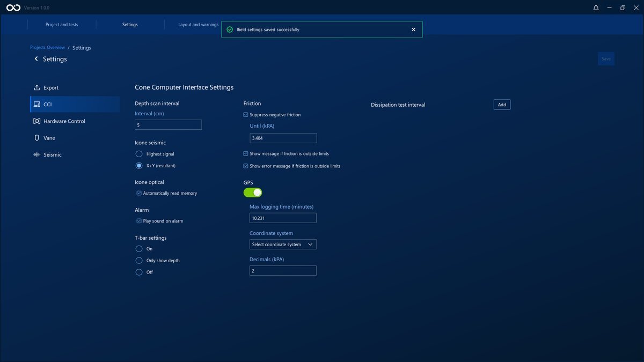This screenshot has height=362, width=644.
Task: Click the Hardware Control icon in sidebar
Action: pyautogui.click(x=36, y=121)
